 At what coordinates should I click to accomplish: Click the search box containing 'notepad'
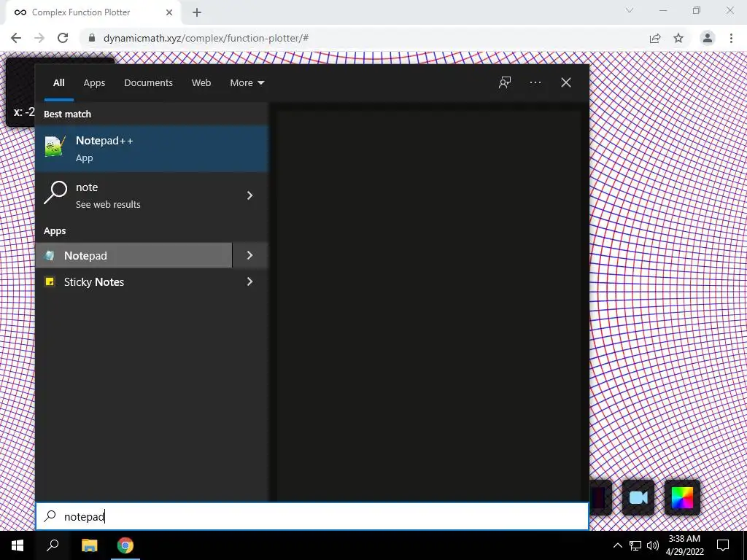pyautogui.click(x=312, y=516)
